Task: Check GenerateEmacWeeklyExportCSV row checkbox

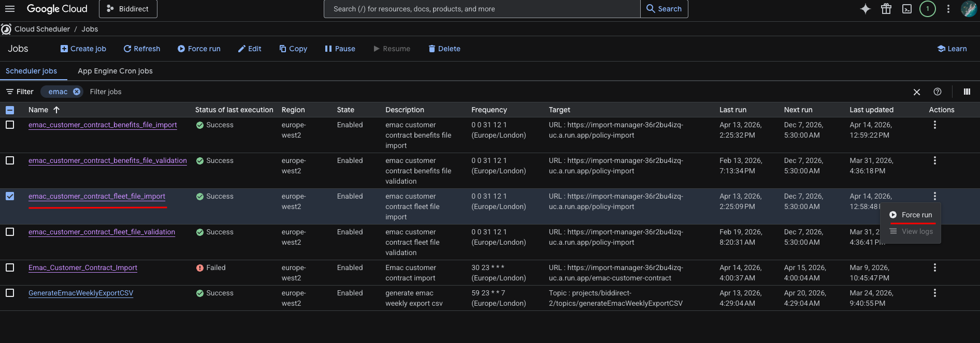Action: pos(10,293)
